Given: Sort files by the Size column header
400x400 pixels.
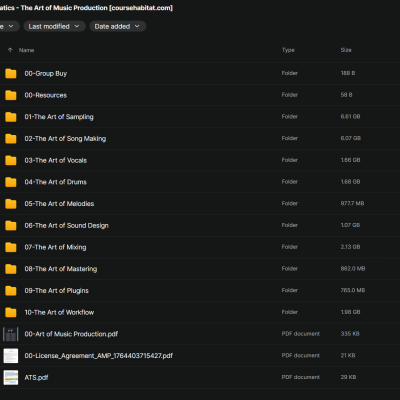Looking at the screenshot, I should tap(346, 50).
